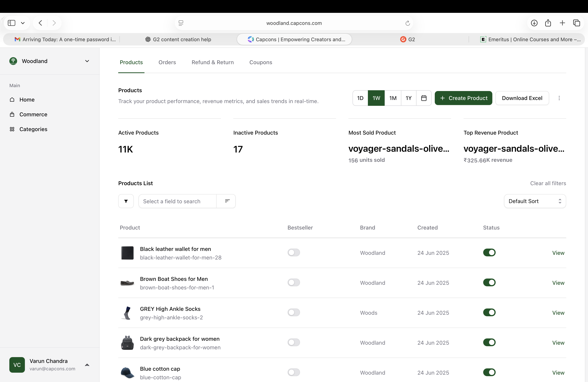Click the Commerce icon in the sidebar
588x382 pixels.
(12, 114)
